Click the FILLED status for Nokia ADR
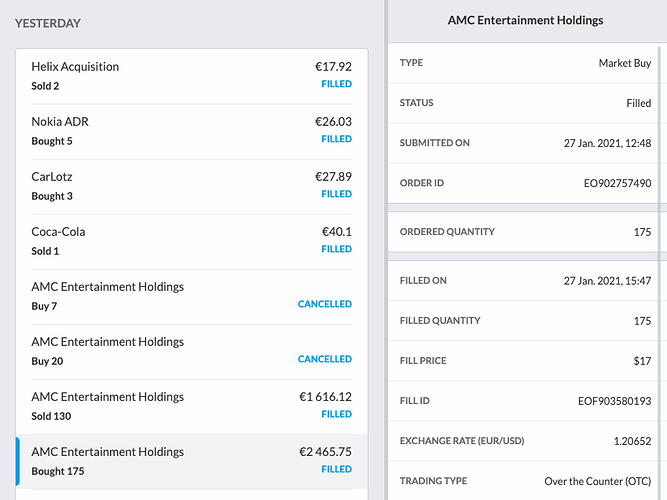 click(336, 139)
